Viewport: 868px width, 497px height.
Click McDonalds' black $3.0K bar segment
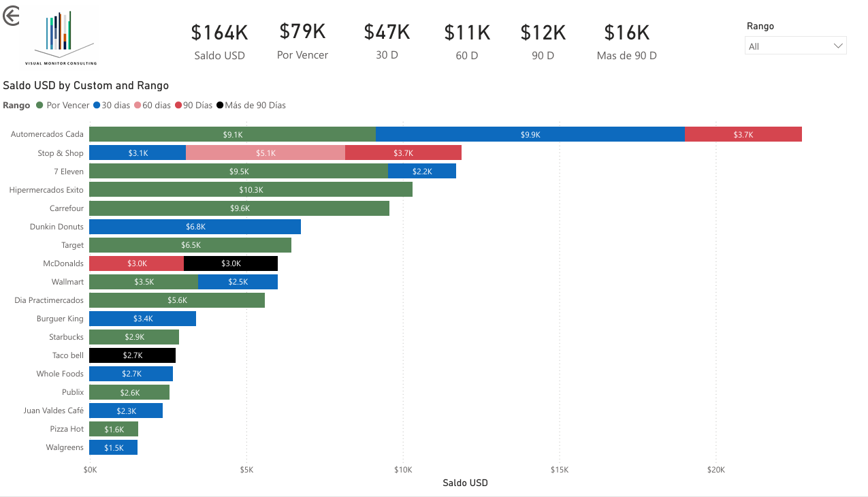231,263
